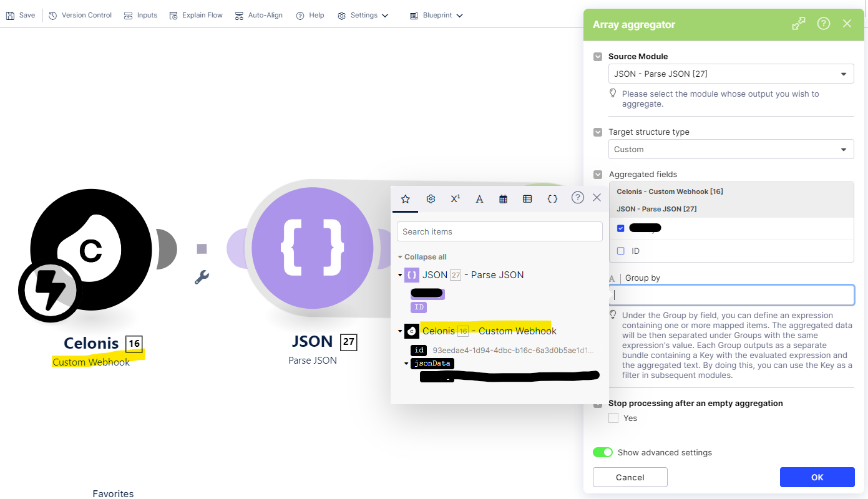The height and width of the screenshot is (499, 868).
Task: Open the math functions tab
Action: (456, 199)
